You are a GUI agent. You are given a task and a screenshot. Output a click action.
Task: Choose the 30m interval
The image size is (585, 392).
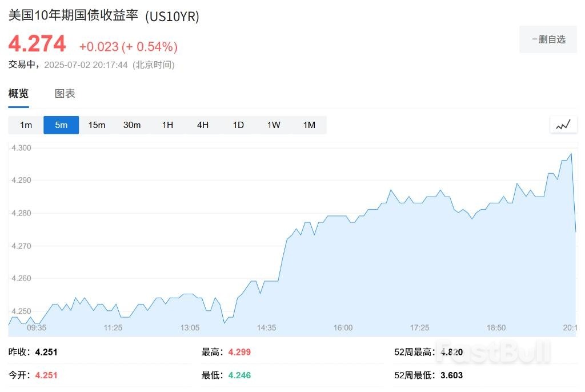[132, 125]
